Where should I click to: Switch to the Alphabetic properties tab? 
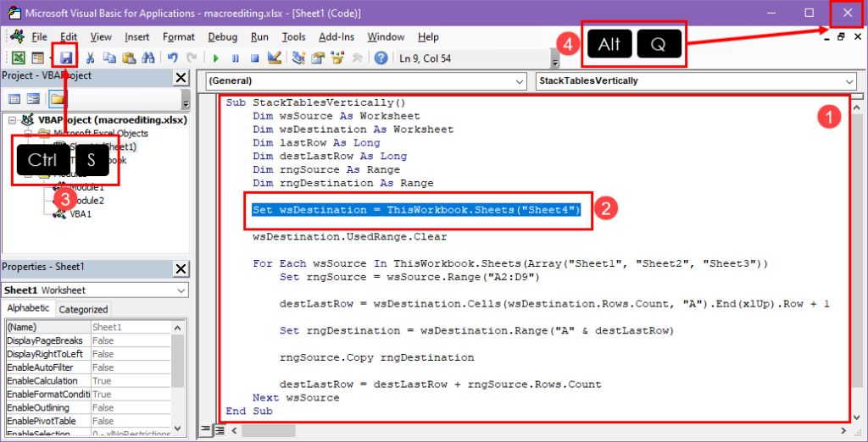coord(28,309)
